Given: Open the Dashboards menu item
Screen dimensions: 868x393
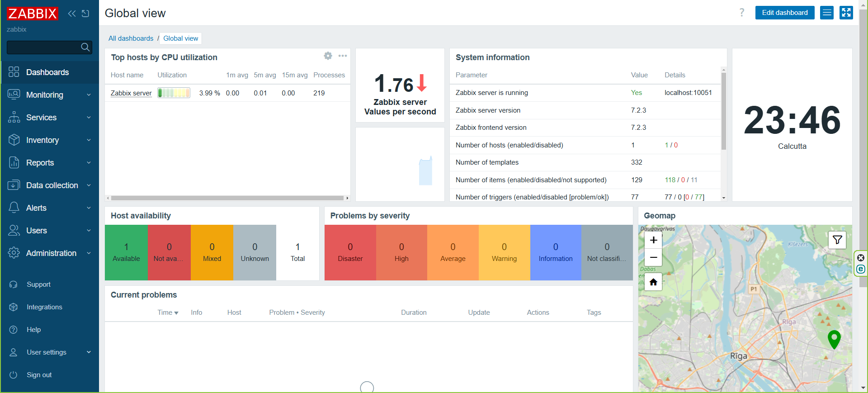Looking at the screenshot, I should [50, 72].
